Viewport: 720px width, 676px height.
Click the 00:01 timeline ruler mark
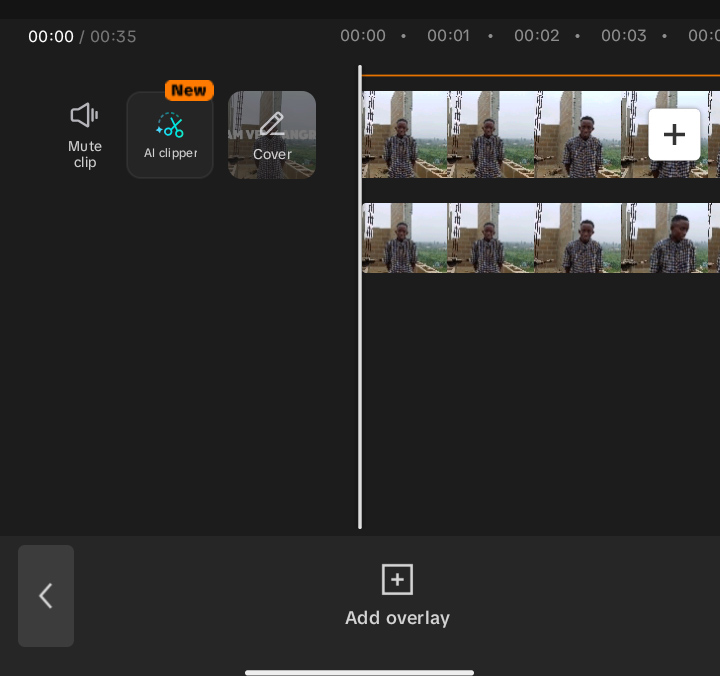tap(449, 36)
